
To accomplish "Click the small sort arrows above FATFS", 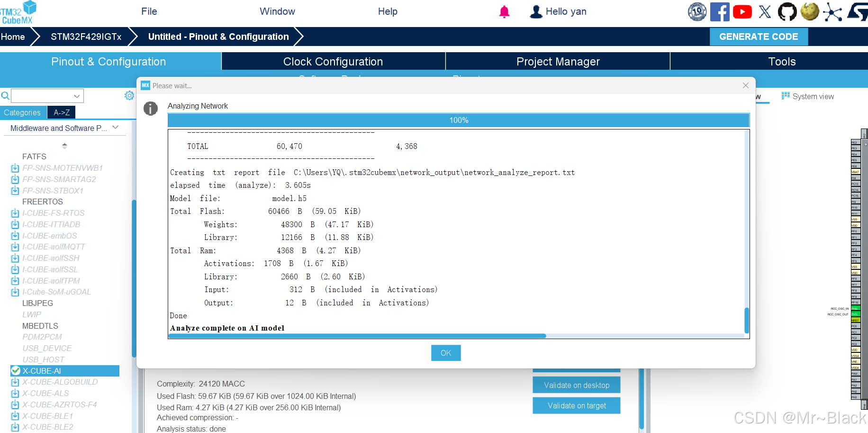I will click(x=64, y=146).
